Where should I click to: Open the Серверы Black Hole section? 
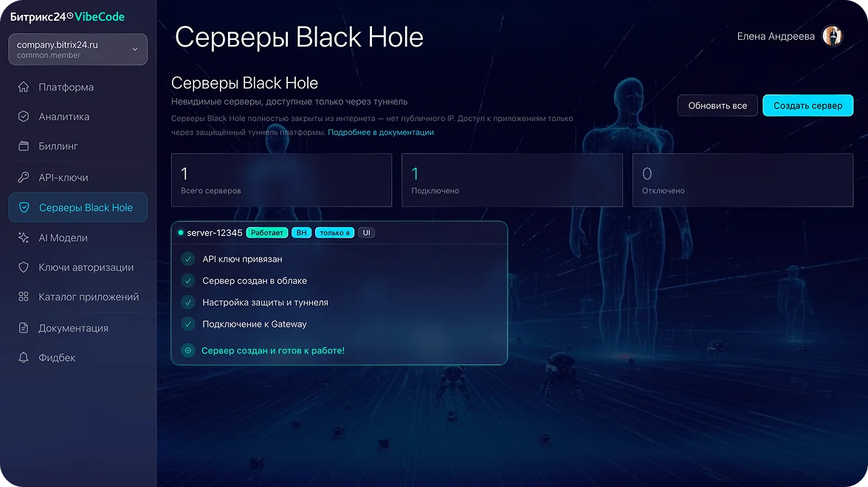coord(77,207)
